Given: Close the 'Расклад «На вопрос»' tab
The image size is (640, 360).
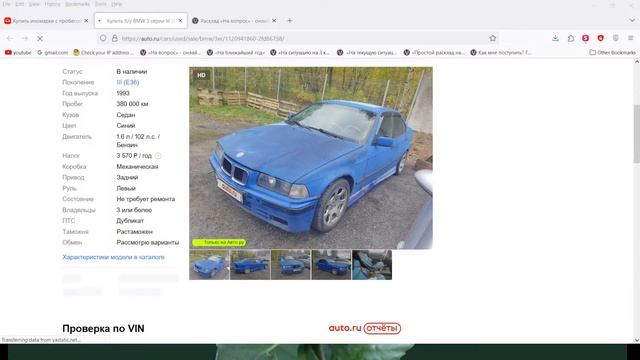Looking at the screenshot, I should pos(274,21).
